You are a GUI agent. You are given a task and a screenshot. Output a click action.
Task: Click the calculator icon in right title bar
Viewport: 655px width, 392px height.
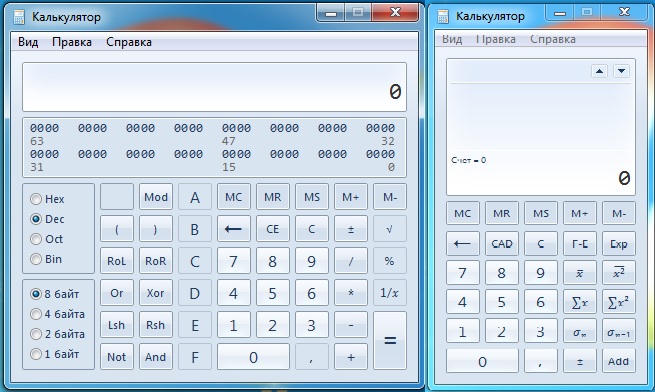[442, 16]
